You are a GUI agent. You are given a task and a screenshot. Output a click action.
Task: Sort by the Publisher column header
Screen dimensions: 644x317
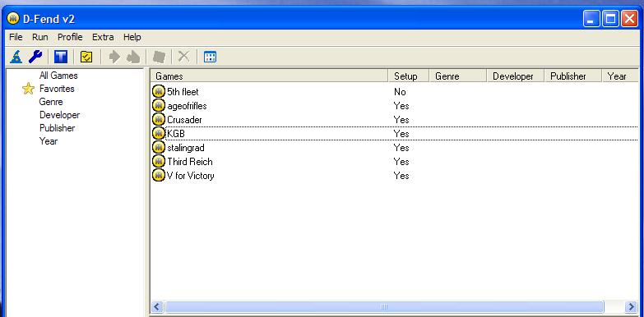click(573, 76)
